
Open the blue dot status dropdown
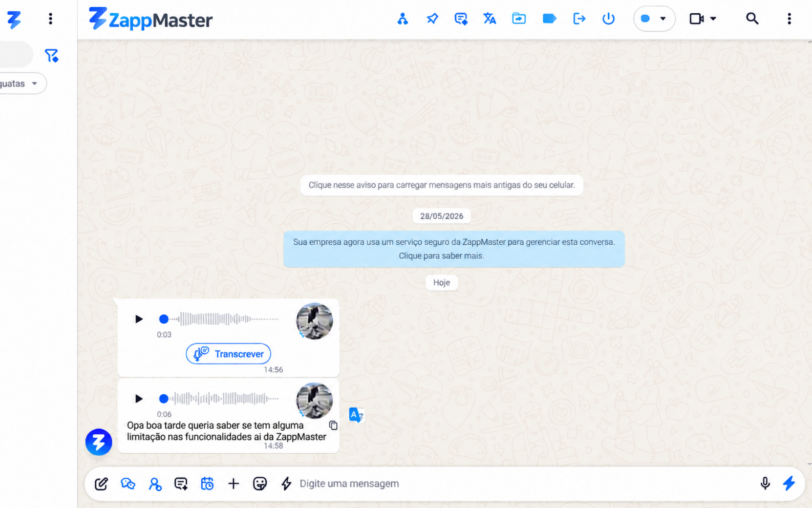654,19
